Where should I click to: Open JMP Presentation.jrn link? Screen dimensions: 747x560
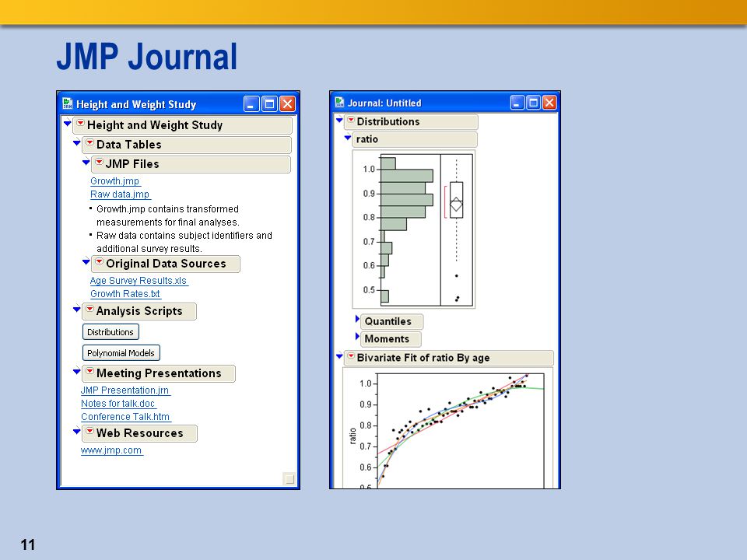click(x=124, y=390)
